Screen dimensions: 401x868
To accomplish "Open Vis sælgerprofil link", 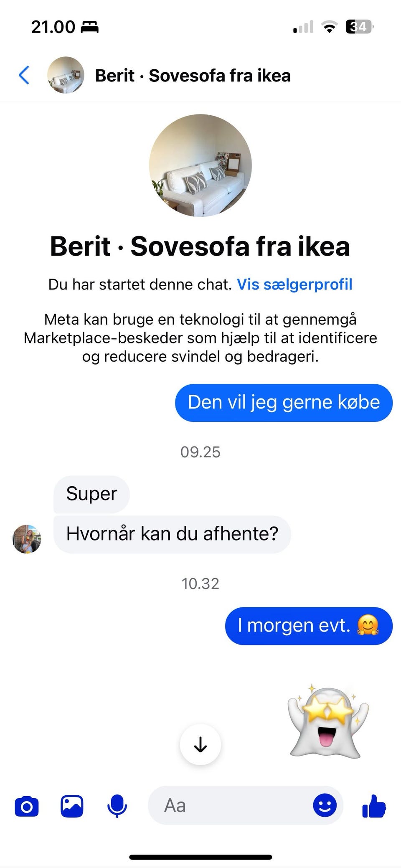I will (x=294, y=284).
